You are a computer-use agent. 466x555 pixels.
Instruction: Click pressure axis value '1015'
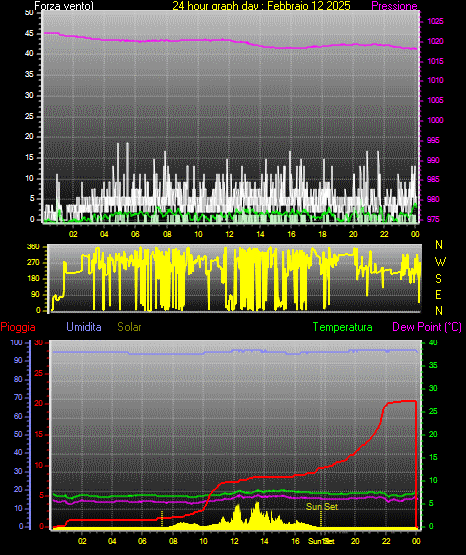435,61
